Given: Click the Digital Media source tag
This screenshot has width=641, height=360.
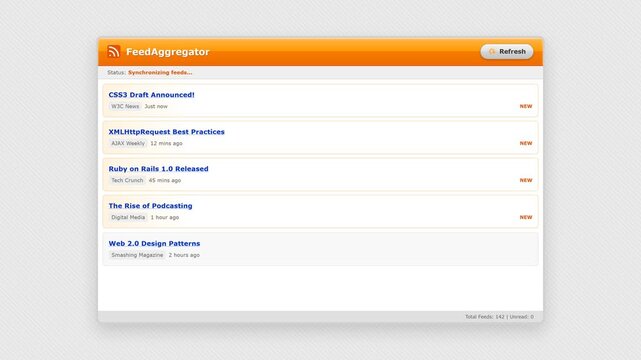Looking at the screenshot, I should click(x=128, y=217).
